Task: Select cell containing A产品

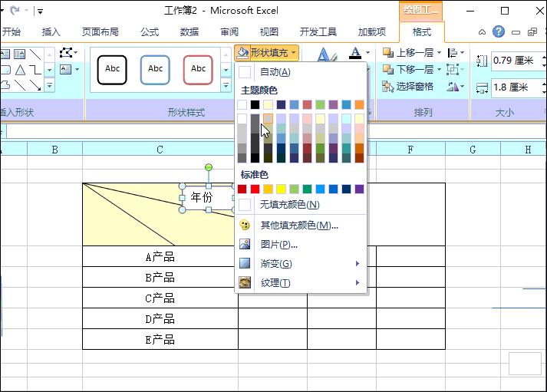Action: (160, 256)
